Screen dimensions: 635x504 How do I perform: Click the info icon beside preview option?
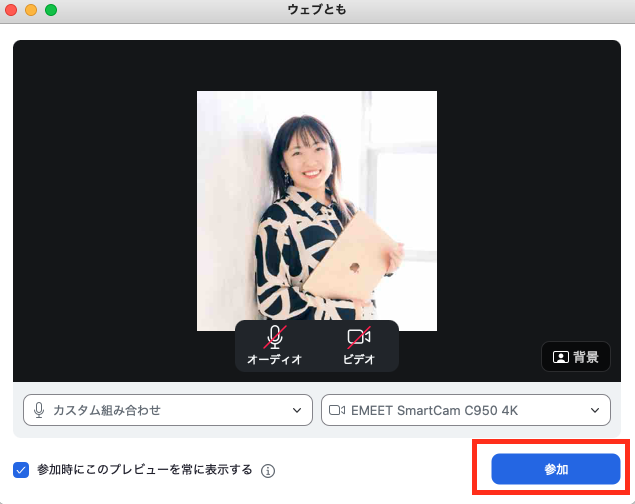point(268,471)
